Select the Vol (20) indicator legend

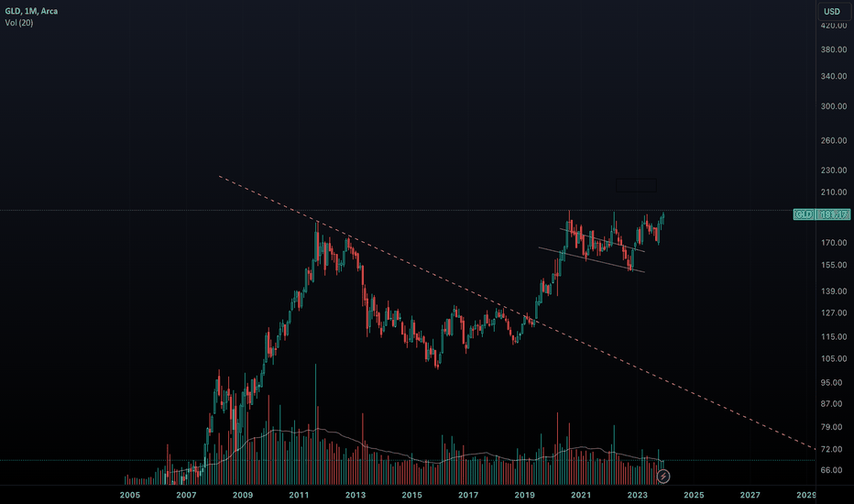[x=19, y=23]
